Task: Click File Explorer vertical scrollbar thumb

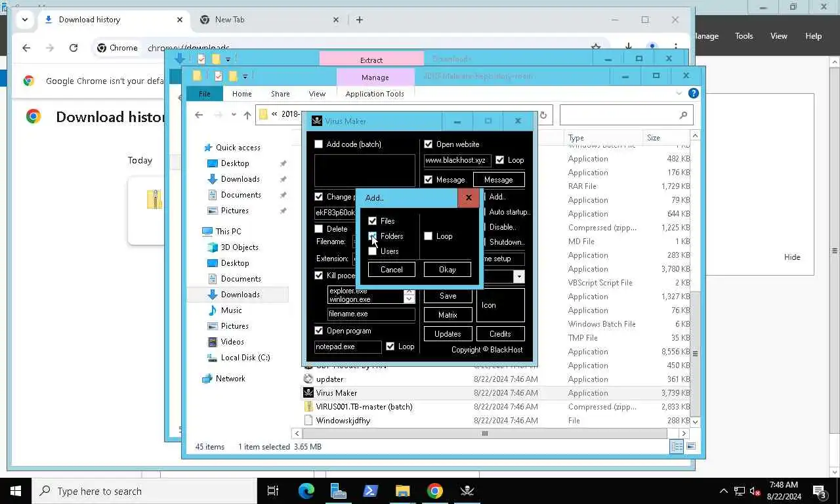Action: pyautogui.click(x=695, y=353)
